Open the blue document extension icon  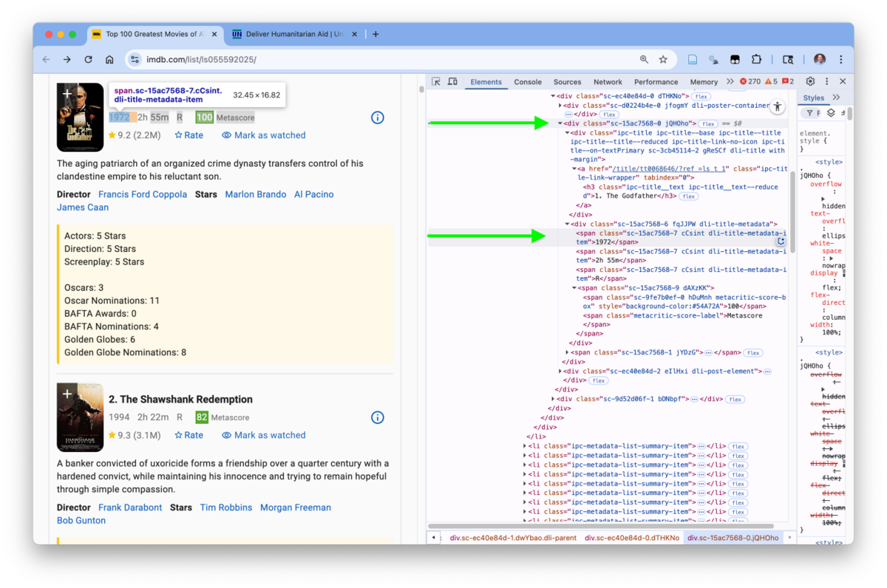(693, 60)
